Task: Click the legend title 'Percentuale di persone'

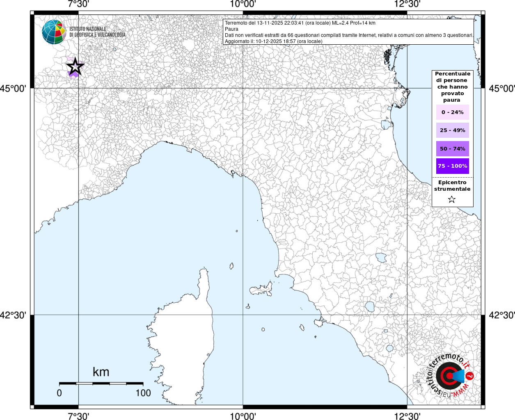Action: [453, 87]
